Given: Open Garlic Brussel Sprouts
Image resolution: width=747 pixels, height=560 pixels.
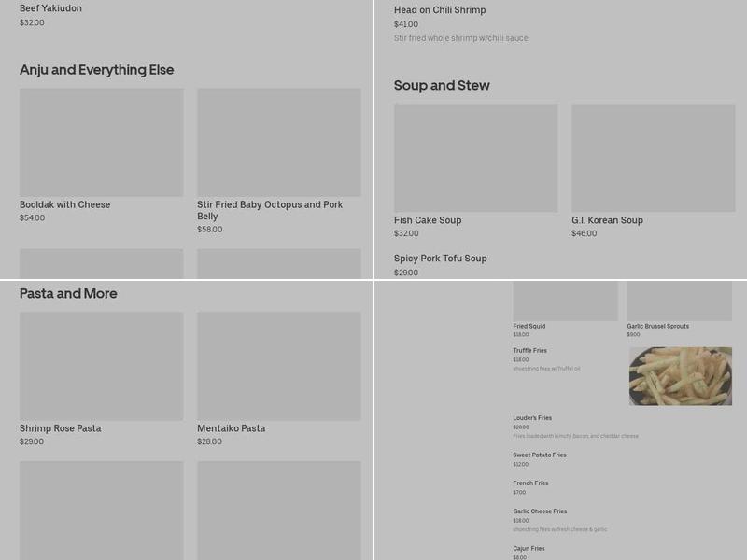Looking at the screenshot, I should [x=657, y=326].
